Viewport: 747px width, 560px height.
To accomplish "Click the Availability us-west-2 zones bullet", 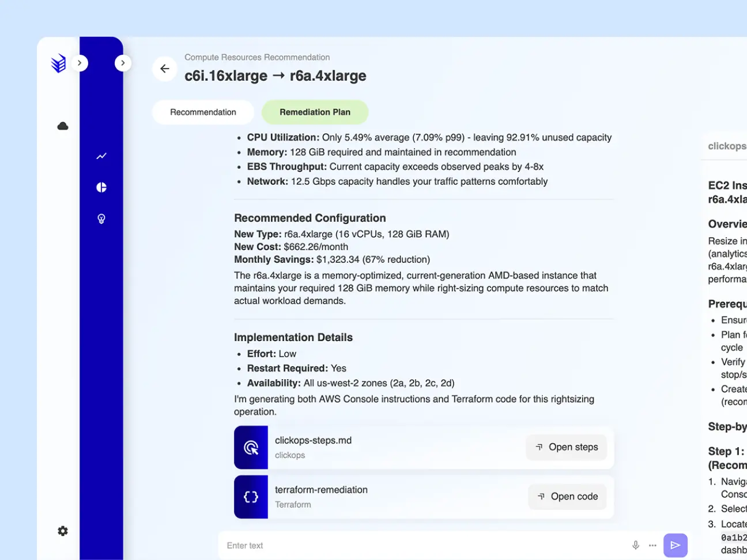I will (x=351, y=383).
